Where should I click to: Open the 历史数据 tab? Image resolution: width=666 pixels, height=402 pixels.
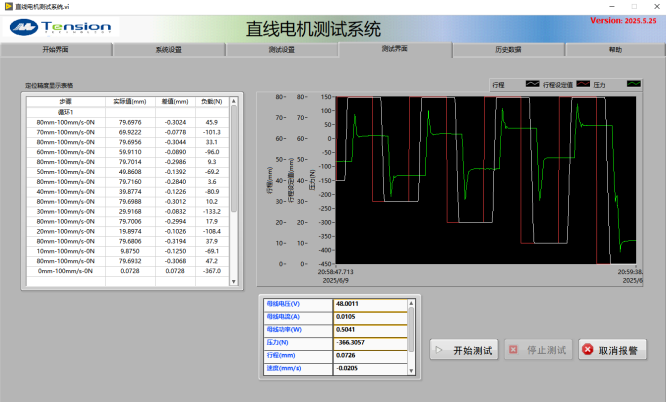click(508, 49)
